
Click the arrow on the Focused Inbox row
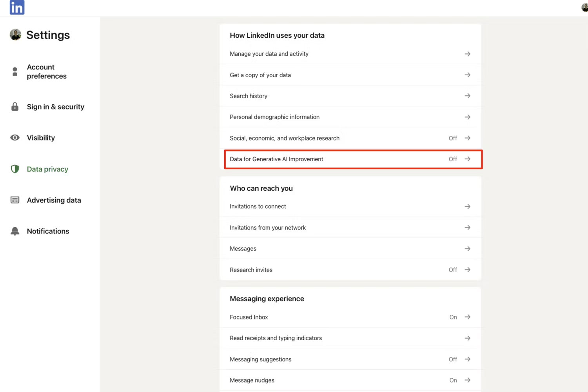pyautogui.click(x=467, y=317)
